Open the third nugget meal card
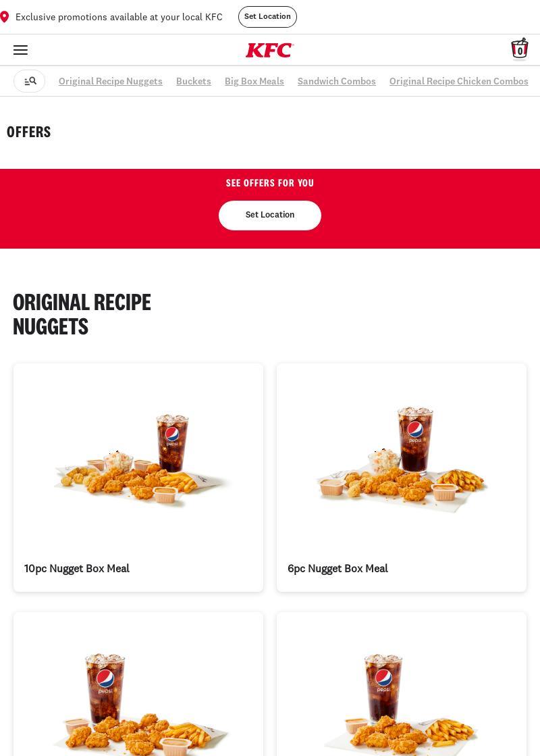 tap(138, 684)
